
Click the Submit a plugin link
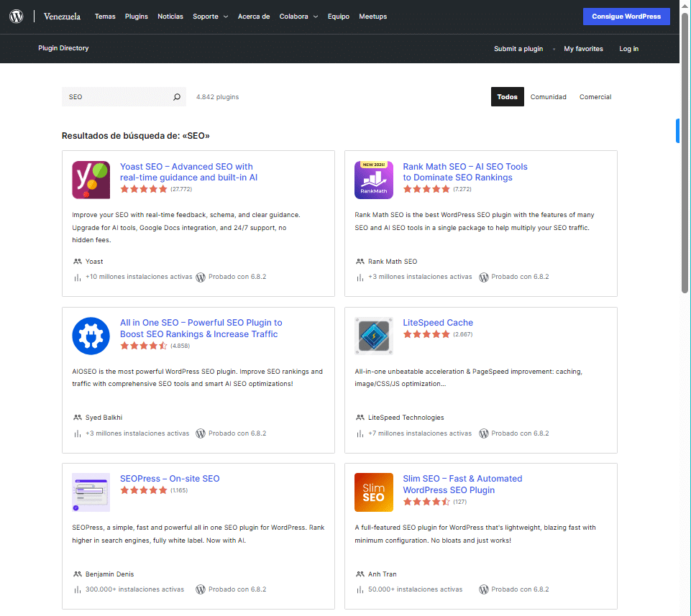(x=518, y=49)
